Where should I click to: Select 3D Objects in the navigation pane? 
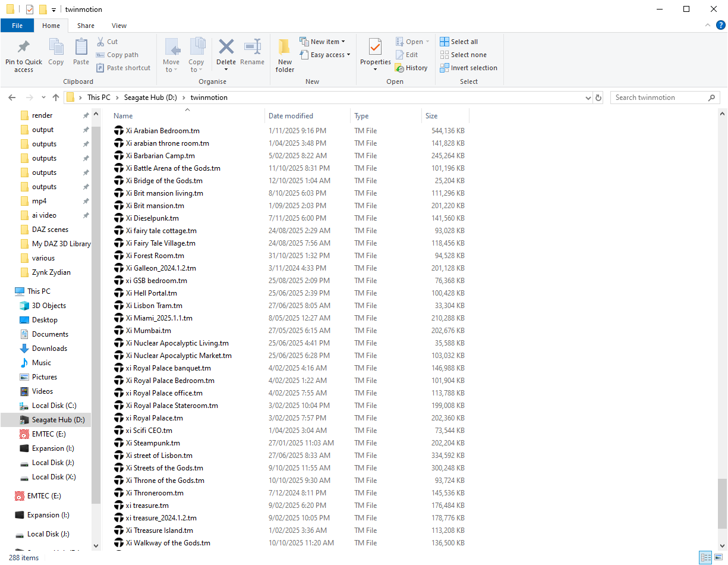(49, 306)
